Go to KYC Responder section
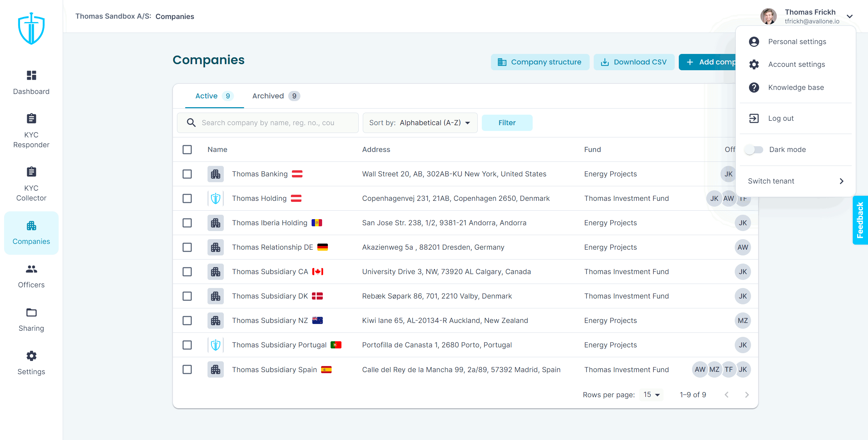The width and height of the screenshot is (868, 440). [31, 131]
